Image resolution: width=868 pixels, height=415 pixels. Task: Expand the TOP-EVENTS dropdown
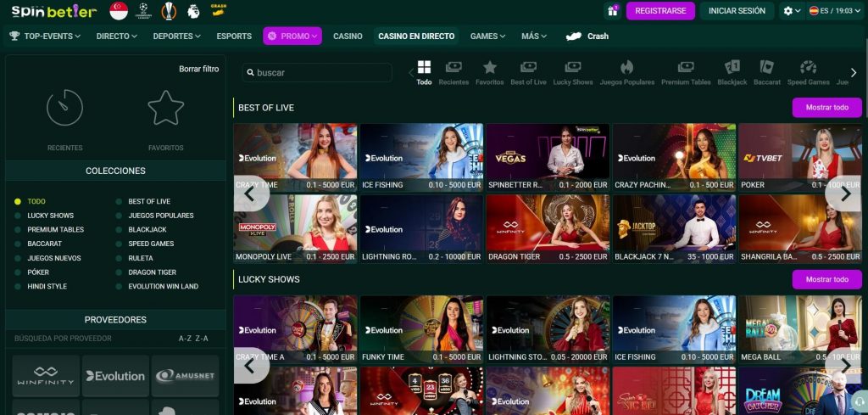point(45,36)
